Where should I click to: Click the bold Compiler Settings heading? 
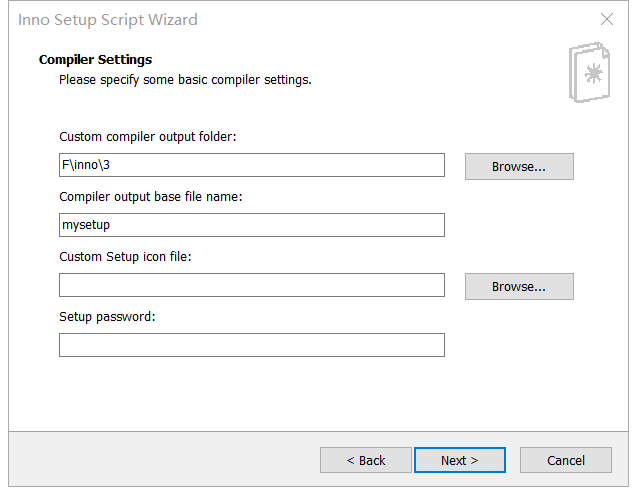pyautogui.click(x=95, y=60)
